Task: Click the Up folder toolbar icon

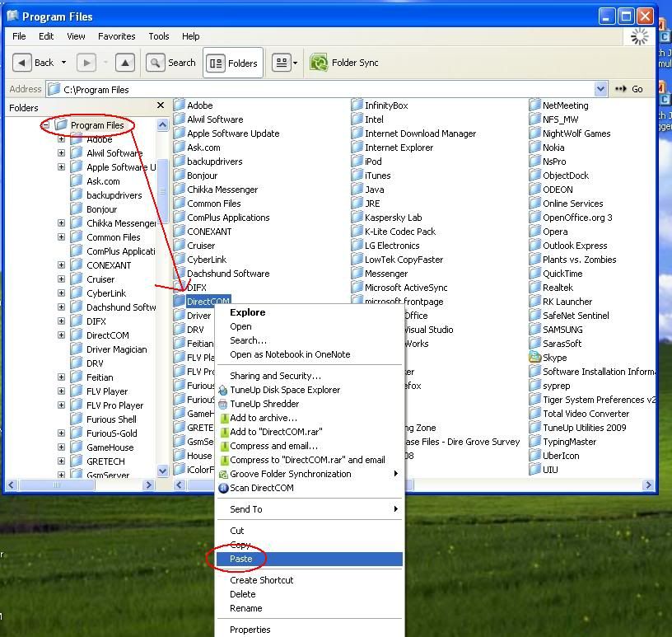Action: tap(125, 63)
